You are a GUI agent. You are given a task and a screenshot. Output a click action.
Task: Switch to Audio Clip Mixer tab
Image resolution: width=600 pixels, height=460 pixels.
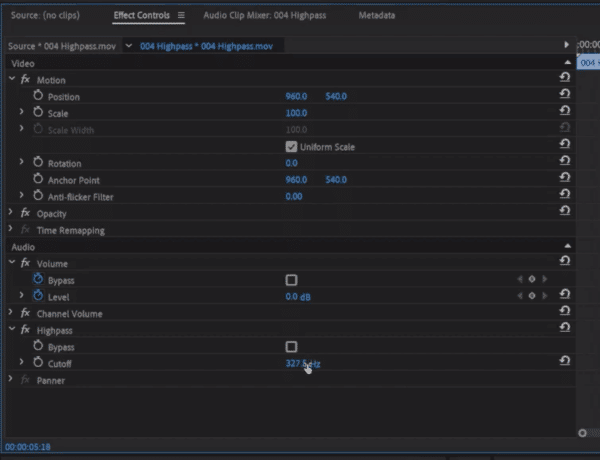coord(265,15)
